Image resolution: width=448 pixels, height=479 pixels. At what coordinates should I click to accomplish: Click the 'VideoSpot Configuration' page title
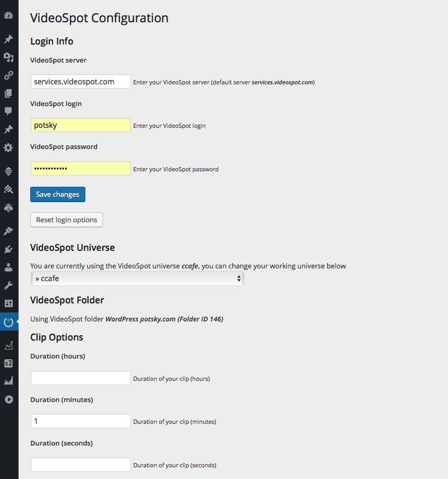pos(99,18)
